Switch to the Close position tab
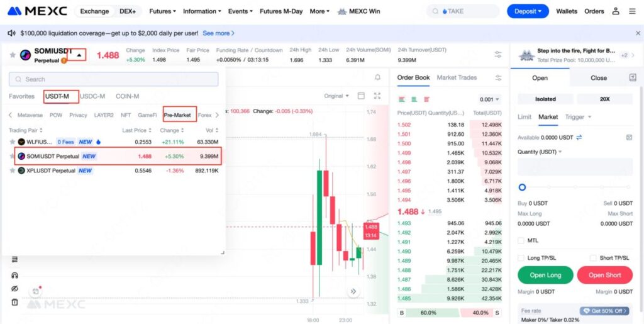 click(x=599, y=77)
